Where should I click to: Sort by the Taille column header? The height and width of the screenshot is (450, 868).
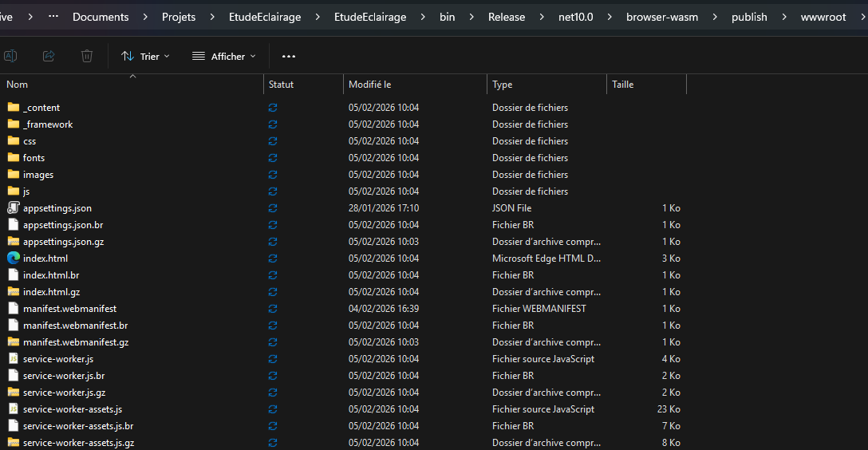pos(623,84)
